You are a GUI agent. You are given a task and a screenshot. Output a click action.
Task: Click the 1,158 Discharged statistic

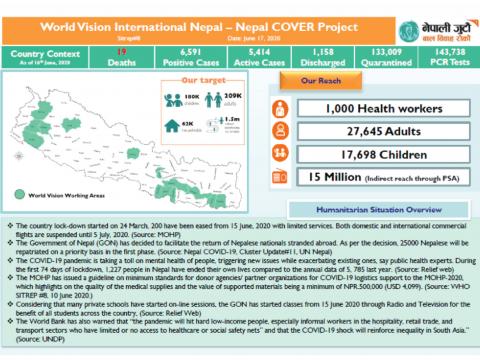(x=323, y=57)
